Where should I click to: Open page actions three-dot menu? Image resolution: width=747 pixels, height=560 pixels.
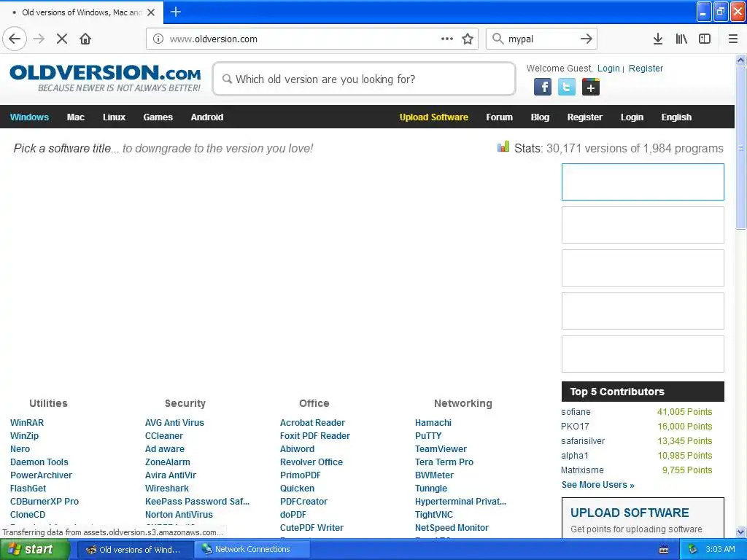447,39
